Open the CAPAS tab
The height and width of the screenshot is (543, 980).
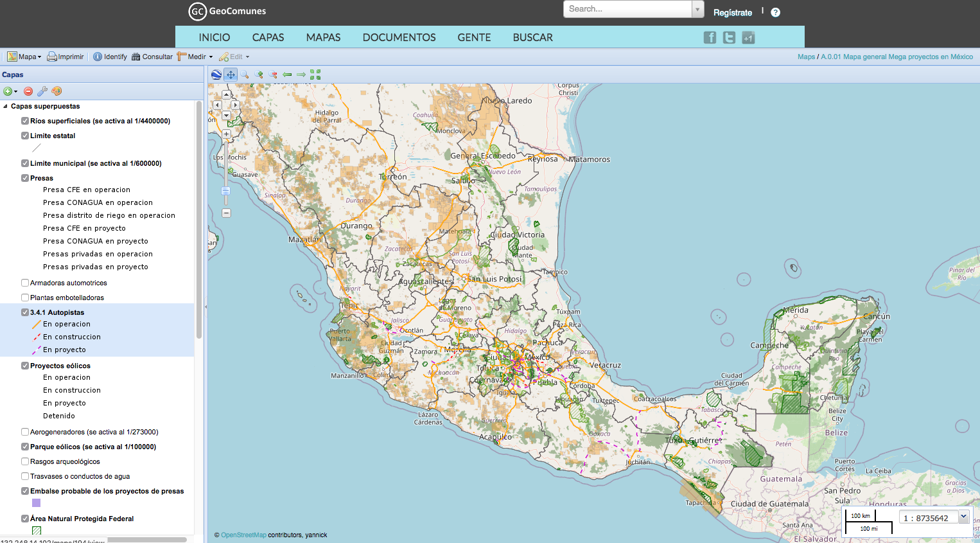tap(268, 37)
